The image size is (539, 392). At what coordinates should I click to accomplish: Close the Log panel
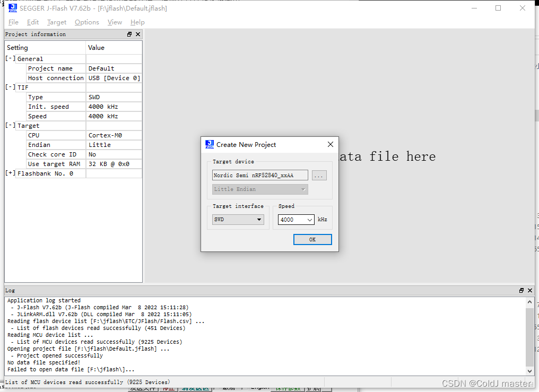530,290
